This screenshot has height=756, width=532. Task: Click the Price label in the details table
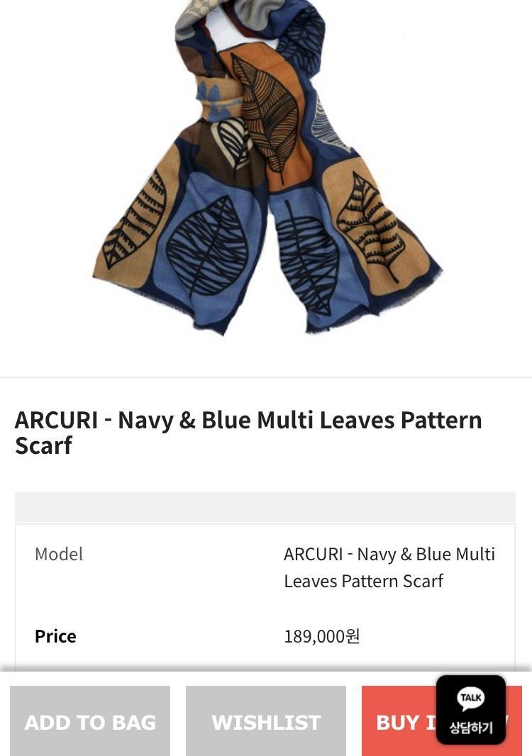tap(55, 636)
